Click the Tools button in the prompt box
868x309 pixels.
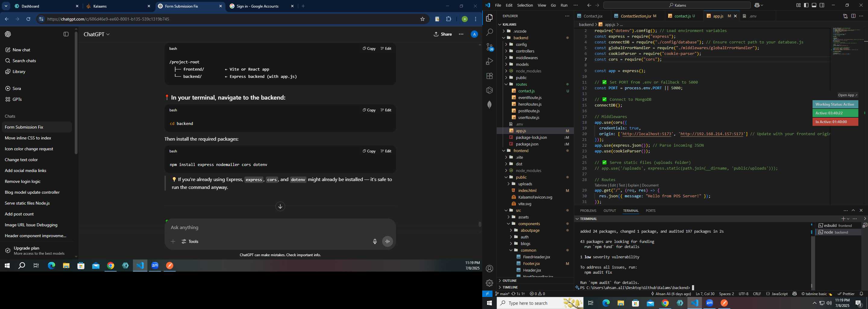pyautogui.click(x=190, y=241)
